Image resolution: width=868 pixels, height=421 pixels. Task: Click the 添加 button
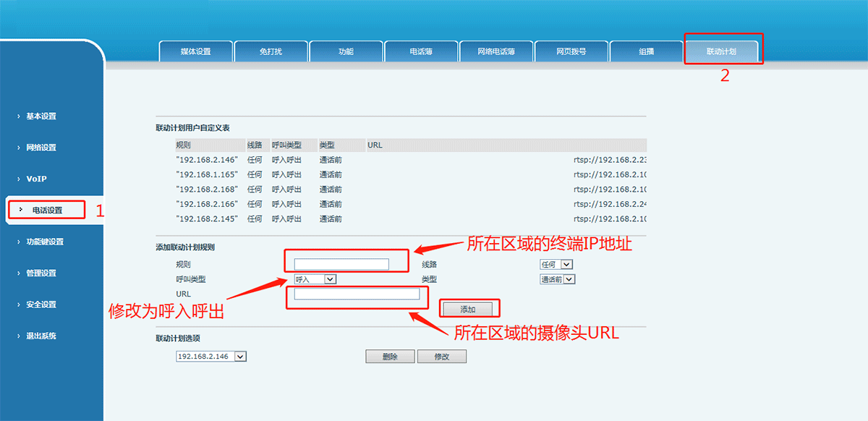click(469, 308)
